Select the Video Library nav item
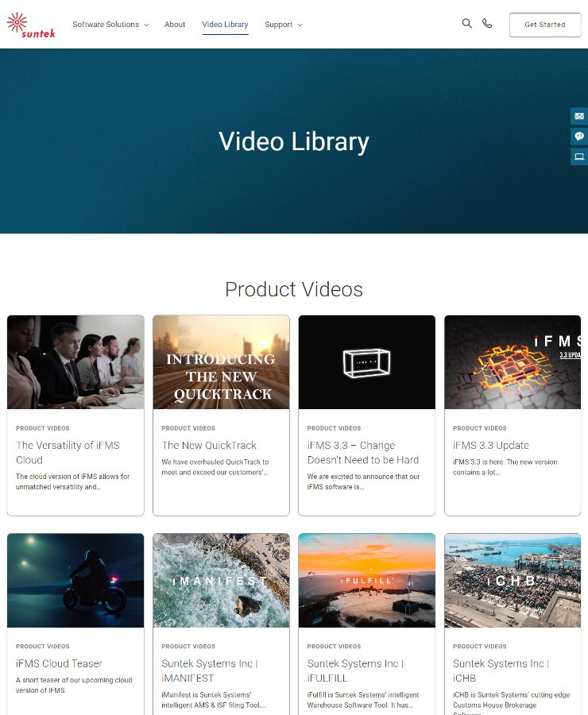 coord(225,25)
